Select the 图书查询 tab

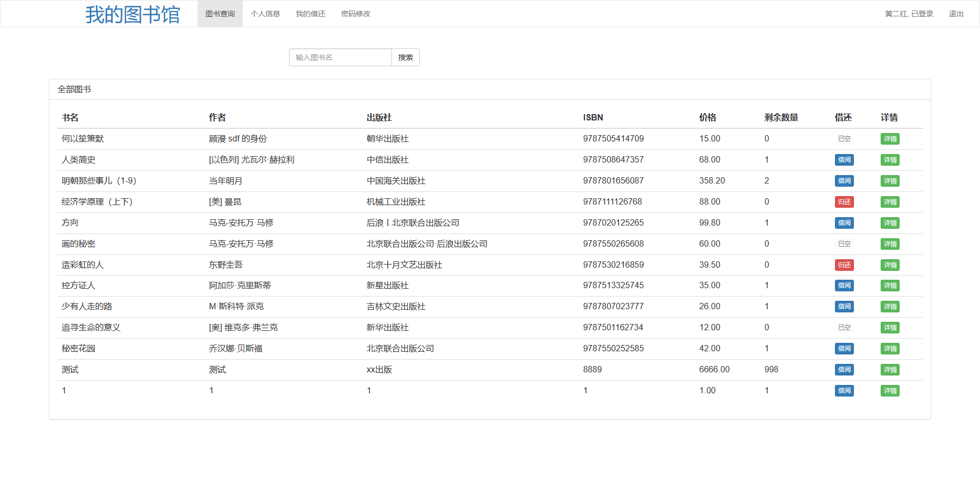click(220, 14)
